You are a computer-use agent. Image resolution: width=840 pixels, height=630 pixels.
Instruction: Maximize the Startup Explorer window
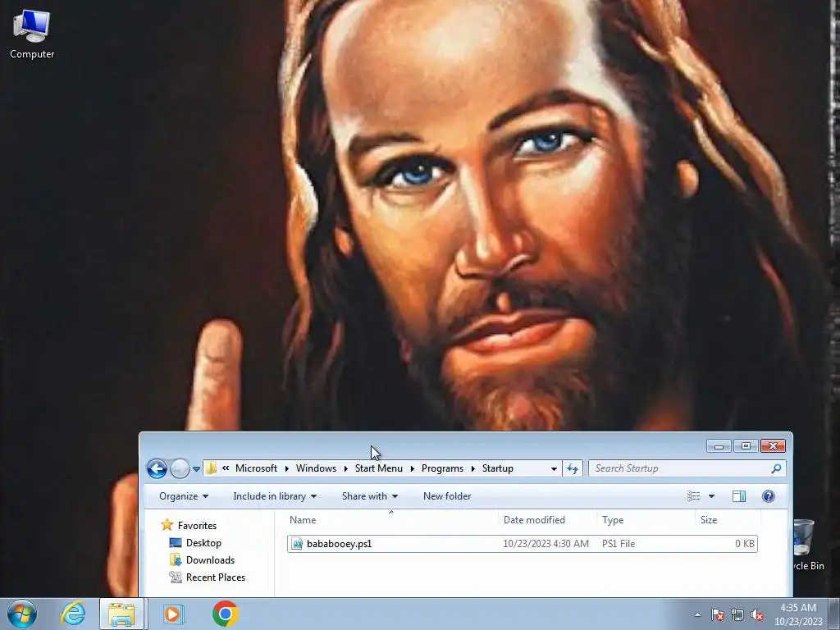pos(746,445)
